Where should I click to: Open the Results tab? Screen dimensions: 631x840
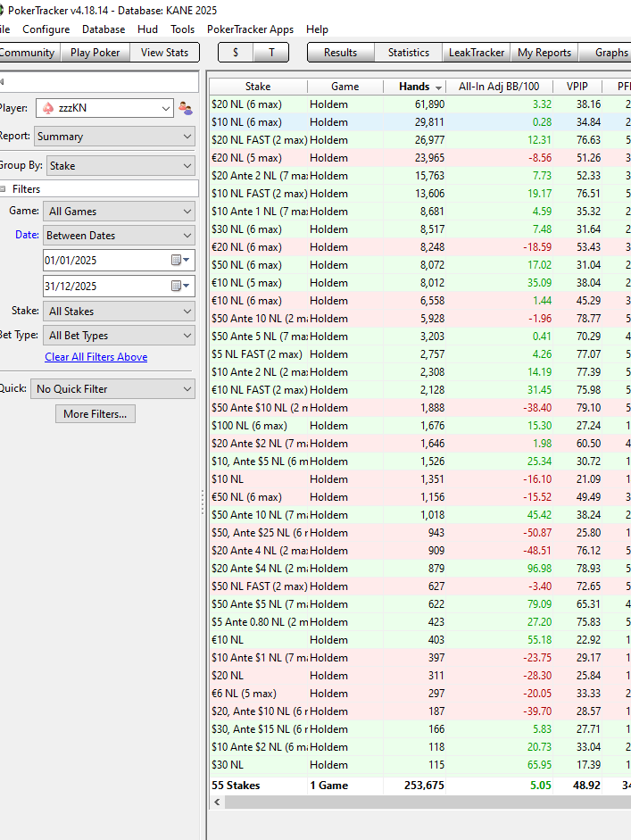(341, 53)
